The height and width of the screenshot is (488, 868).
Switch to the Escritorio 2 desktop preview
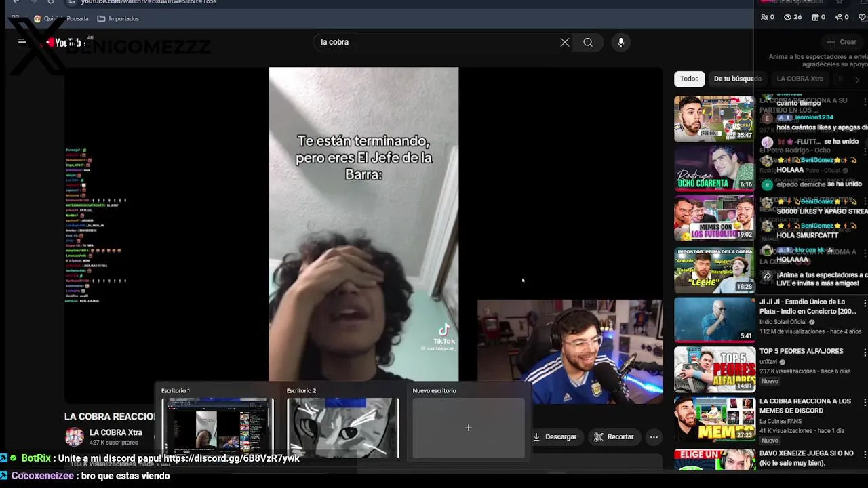pos(343,428)
